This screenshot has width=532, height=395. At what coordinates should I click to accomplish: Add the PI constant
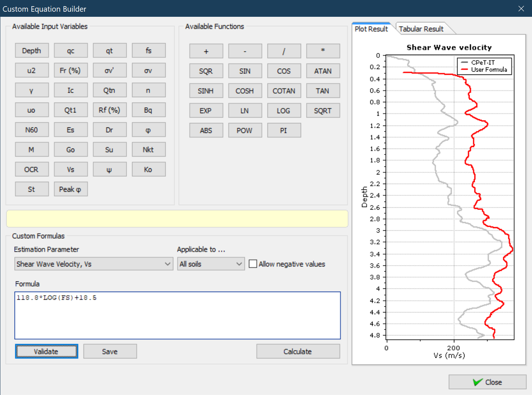tap(284, 130)
